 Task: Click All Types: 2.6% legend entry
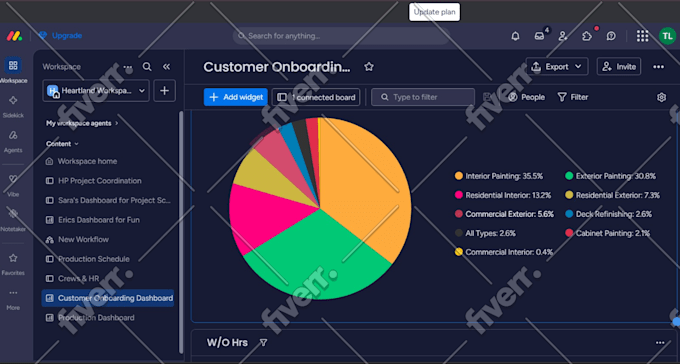coord(485,233)
